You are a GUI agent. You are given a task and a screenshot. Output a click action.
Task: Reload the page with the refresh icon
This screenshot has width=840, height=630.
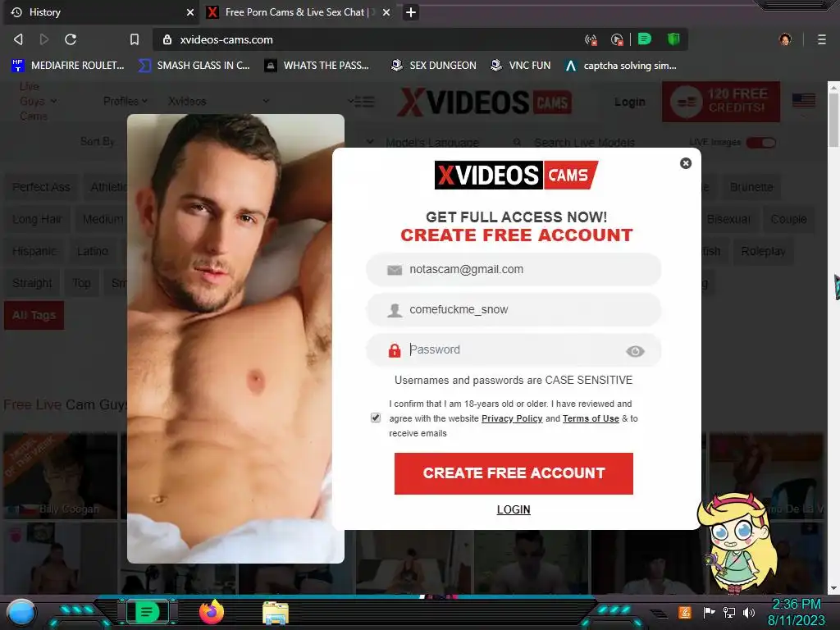71,39
